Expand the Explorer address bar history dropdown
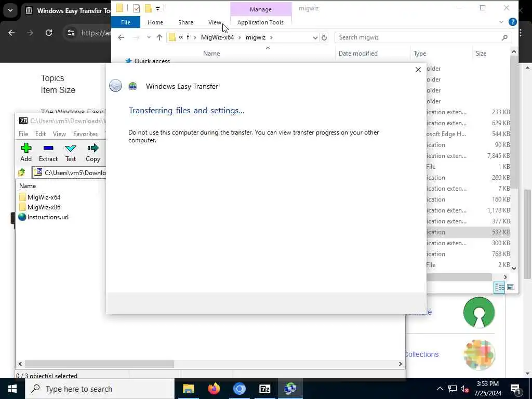 [315, 37]
